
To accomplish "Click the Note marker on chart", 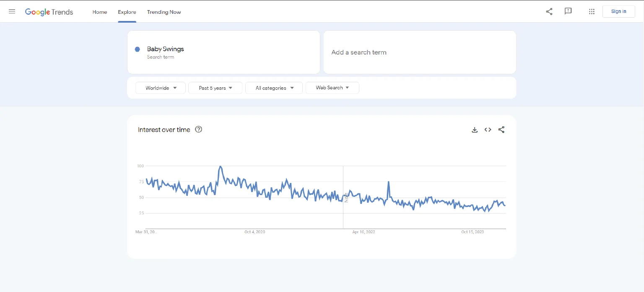I will click(x=346, y=197).
